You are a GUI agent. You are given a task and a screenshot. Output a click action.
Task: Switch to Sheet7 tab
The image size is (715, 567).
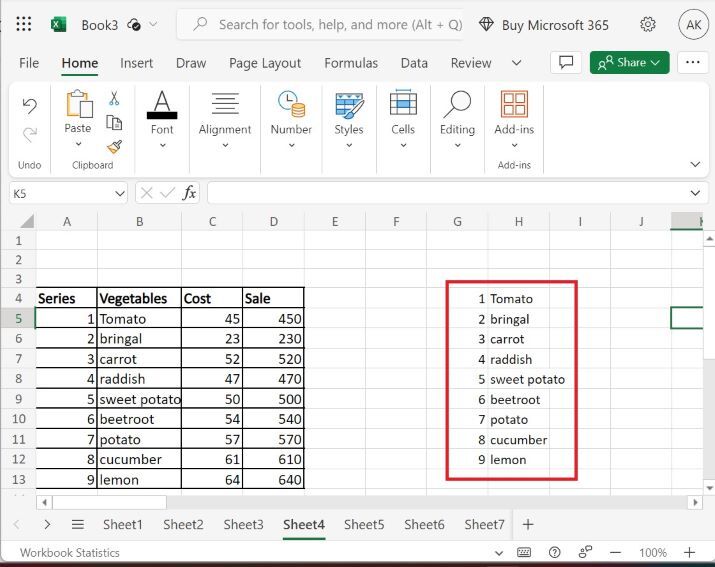pos(484,525)
